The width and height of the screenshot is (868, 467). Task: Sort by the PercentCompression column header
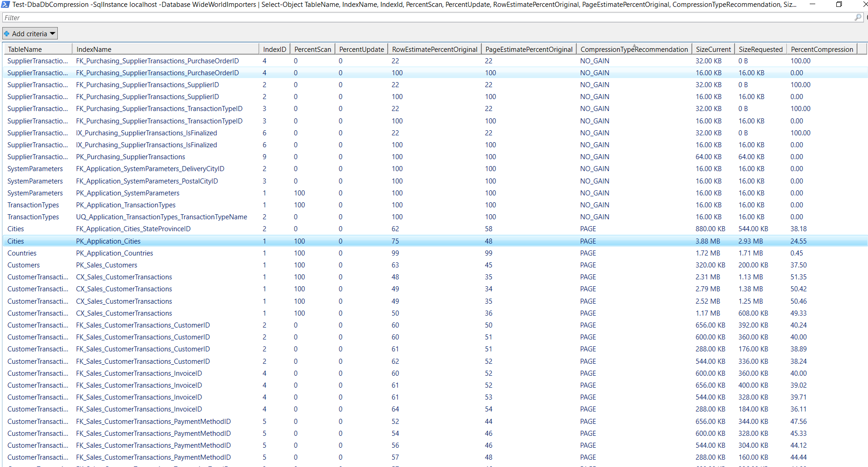(x=822, y=49)
